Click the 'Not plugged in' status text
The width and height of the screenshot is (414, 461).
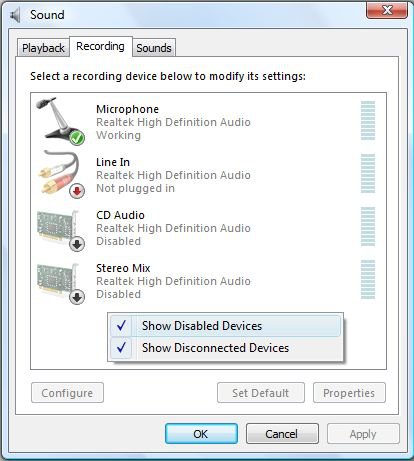(x=135, y=188)
